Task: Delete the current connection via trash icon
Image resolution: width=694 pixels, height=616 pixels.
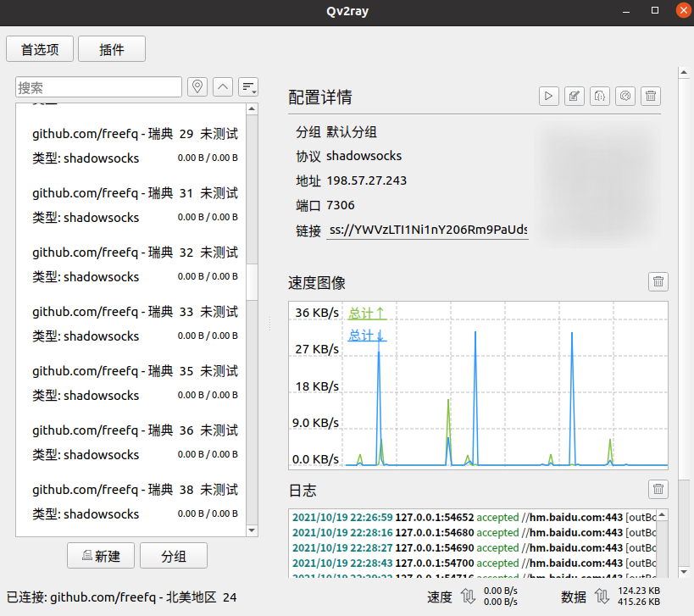Action: pyautogui.click(x=650, y=96)
